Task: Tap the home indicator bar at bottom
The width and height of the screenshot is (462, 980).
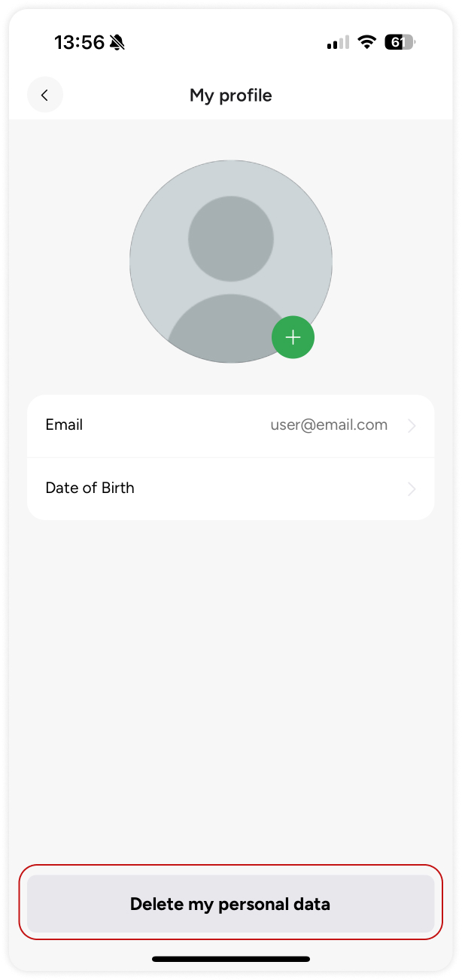Action: (x=230, y=959)
